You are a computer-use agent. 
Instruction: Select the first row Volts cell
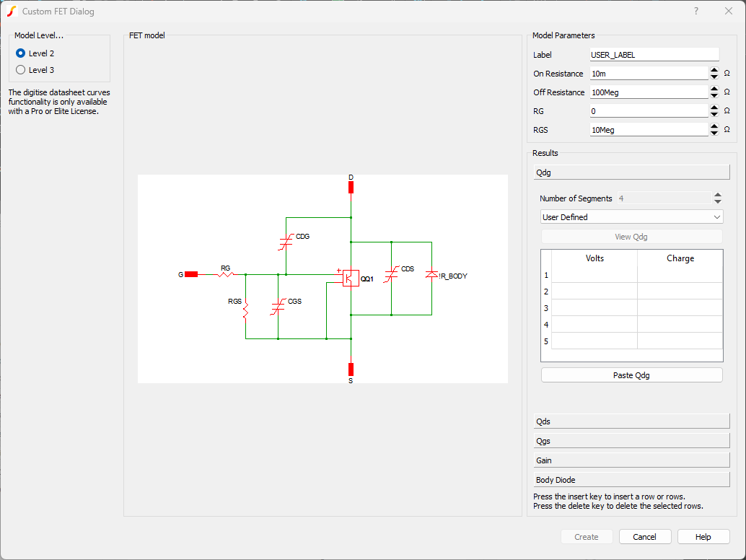pyautogui.click(x=594, y=275)
